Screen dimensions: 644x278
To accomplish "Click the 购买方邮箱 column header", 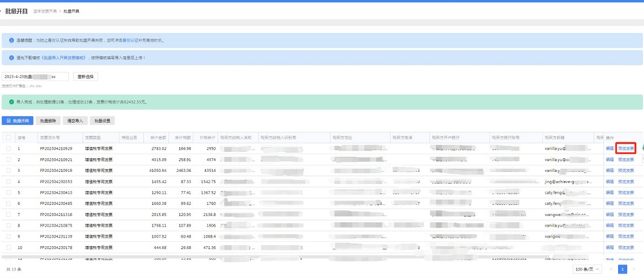I will click(554, 138).
